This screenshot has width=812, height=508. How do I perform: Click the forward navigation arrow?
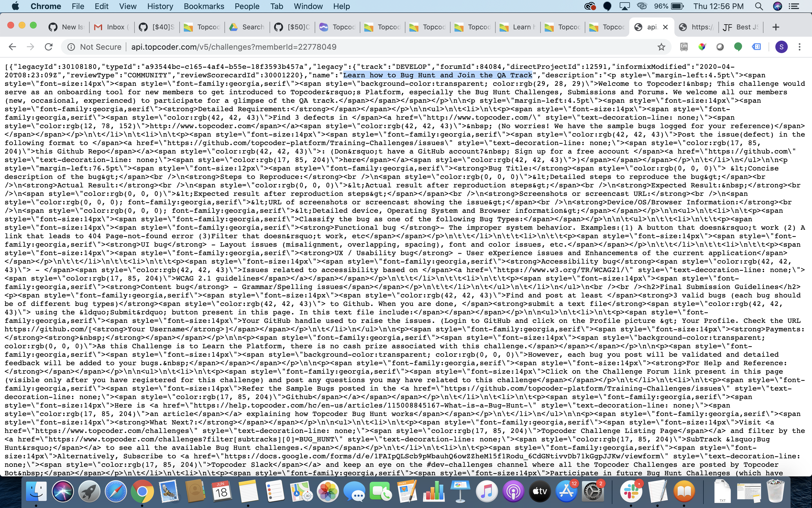pos(30,47)
